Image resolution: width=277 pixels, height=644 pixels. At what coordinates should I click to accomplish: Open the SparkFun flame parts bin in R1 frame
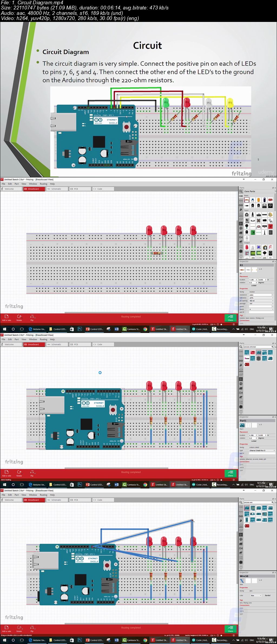(x=241, y=210)
